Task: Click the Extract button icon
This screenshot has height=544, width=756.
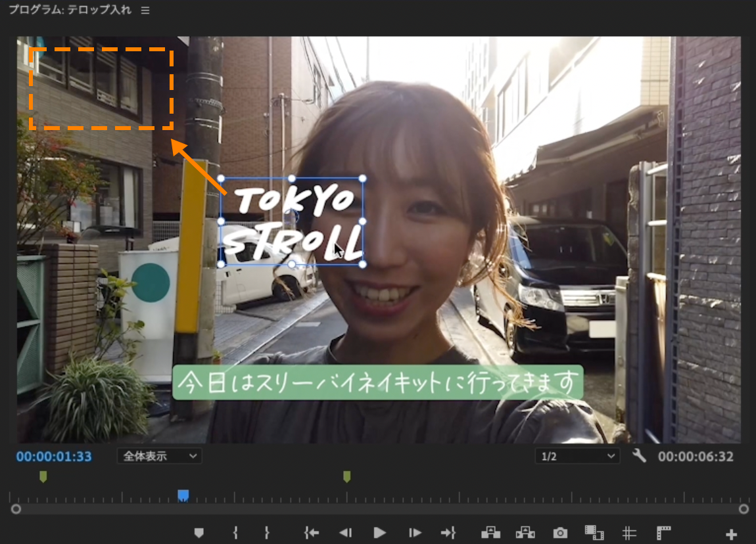Action: [x=525, y=532]
